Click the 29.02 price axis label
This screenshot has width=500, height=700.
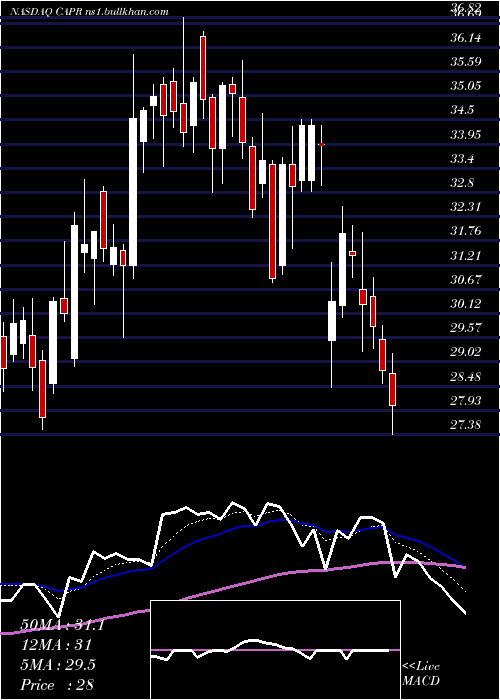point(466,352)
